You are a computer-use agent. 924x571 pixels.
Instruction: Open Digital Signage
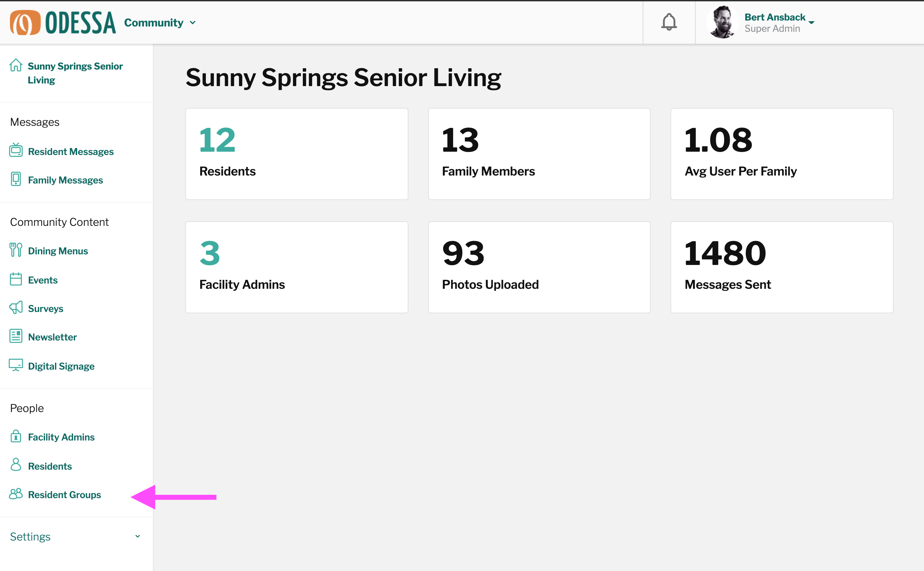[x=61, y=366]
